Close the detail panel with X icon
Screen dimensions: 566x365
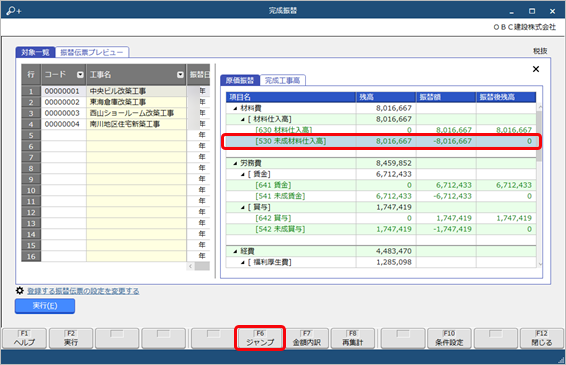[536, 69]
